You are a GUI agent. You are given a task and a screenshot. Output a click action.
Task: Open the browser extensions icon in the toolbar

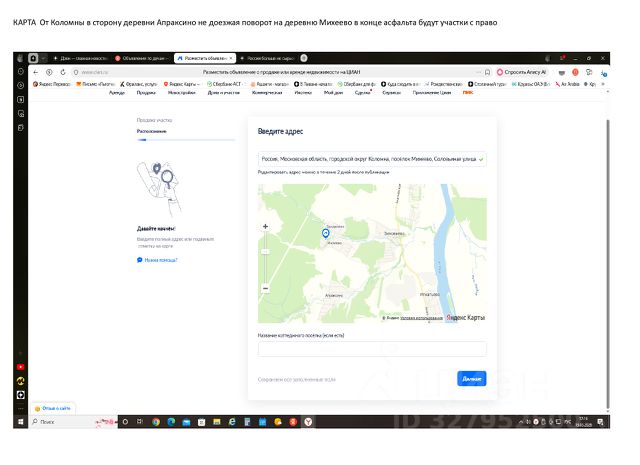[x=589, y=72]
